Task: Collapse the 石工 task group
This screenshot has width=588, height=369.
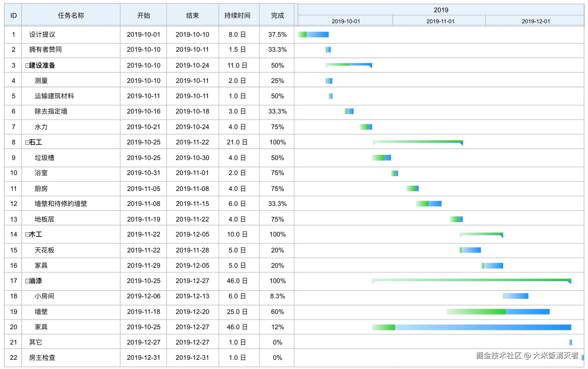Action: (x=27, y=142)
